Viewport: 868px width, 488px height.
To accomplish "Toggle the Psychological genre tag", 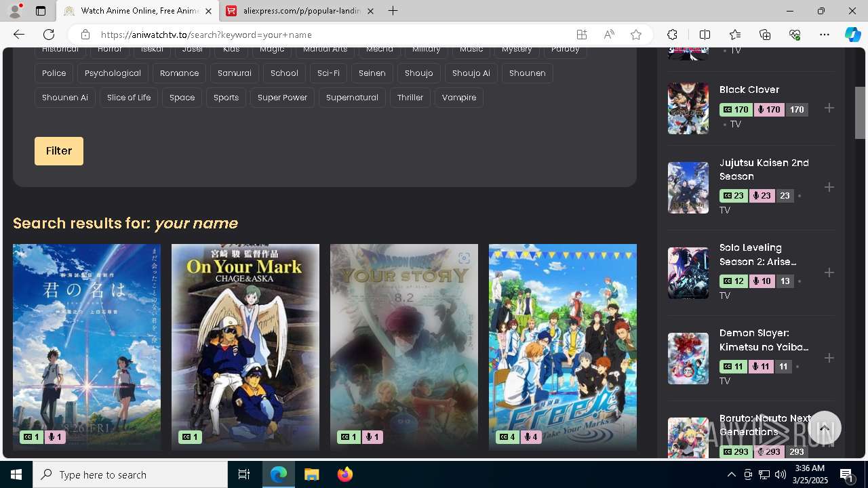I will (113, 73).
